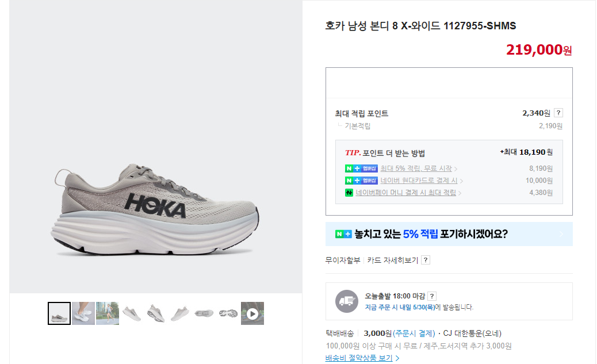Click the delivery truck icon in shipping section

[346, 301]
